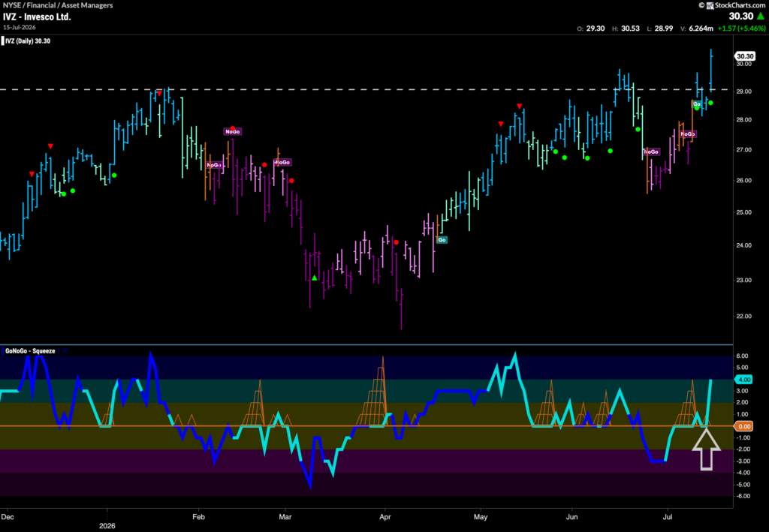Click the IVZ - Invesco Ltd. title

pos(38,17)
